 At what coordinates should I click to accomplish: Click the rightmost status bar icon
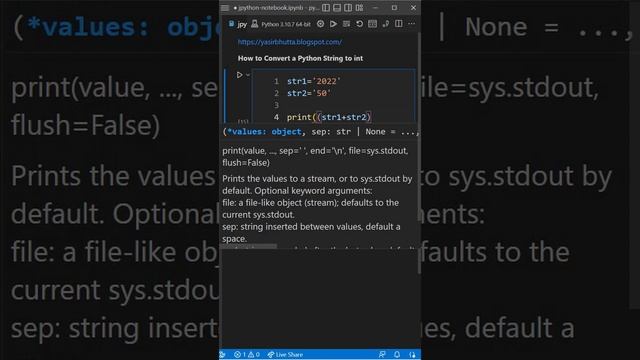(x=412, y=355)
